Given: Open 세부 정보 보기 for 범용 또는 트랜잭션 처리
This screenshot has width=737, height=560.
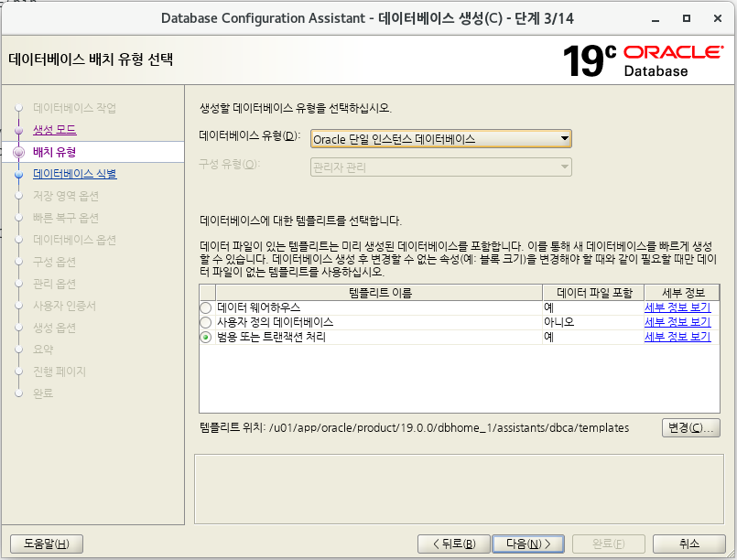Looking at the screenshot, I should click(x=677, y=337).
